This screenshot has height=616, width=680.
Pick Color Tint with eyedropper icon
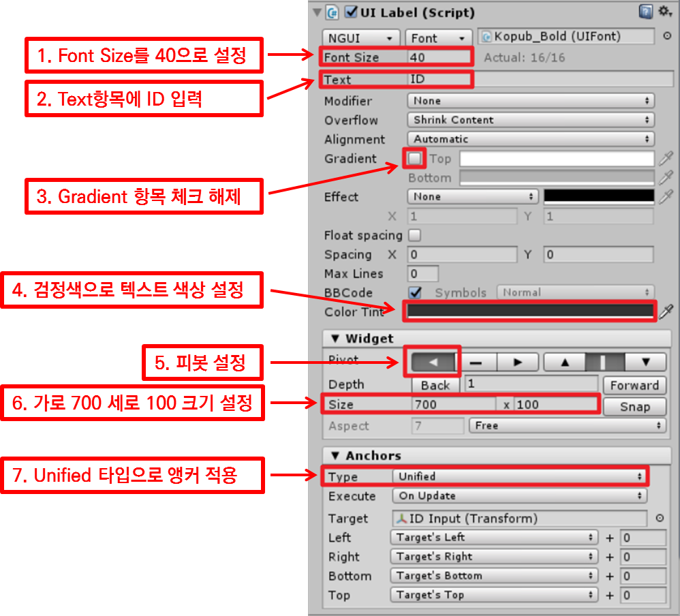[x=666, y=311]
